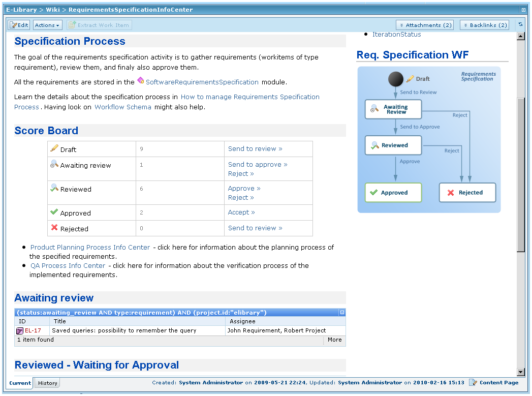The image size is (532, 396).
Task: Click the Reviewed status icon in the score board
Action: 53,188
